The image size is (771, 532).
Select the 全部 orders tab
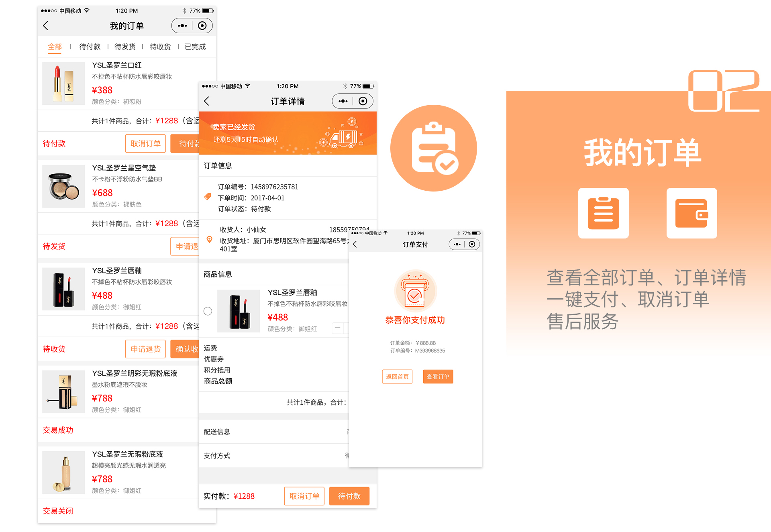55,47
